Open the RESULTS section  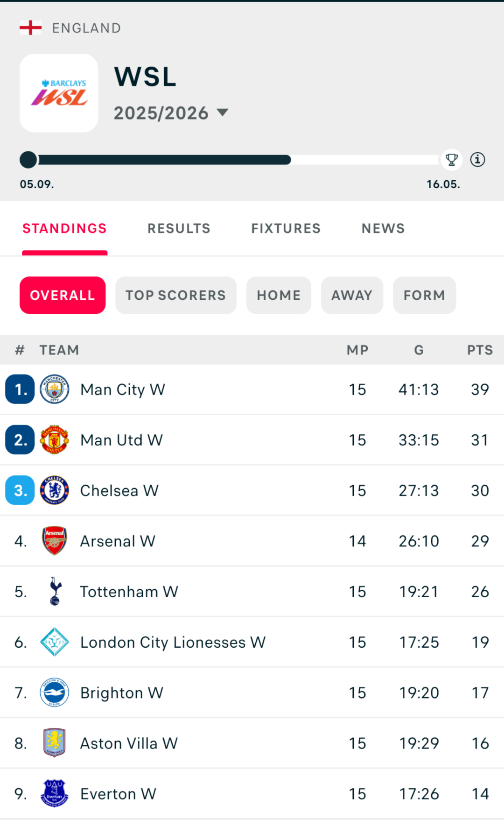[179, 228]
